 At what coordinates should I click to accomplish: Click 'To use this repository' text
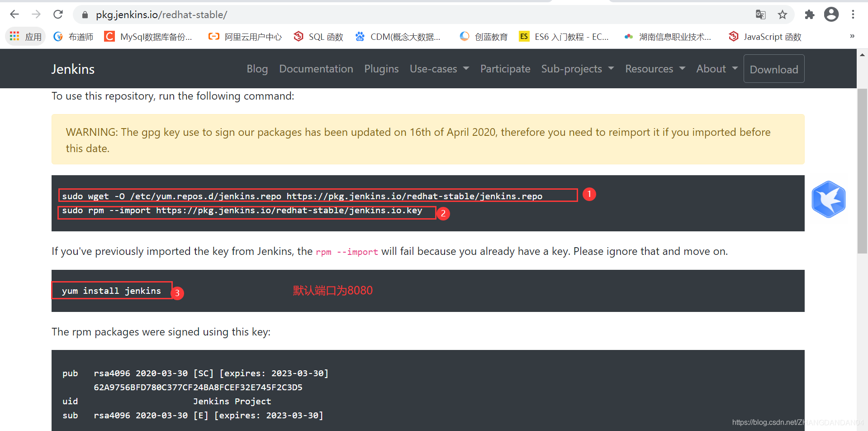tap(173, 96)
